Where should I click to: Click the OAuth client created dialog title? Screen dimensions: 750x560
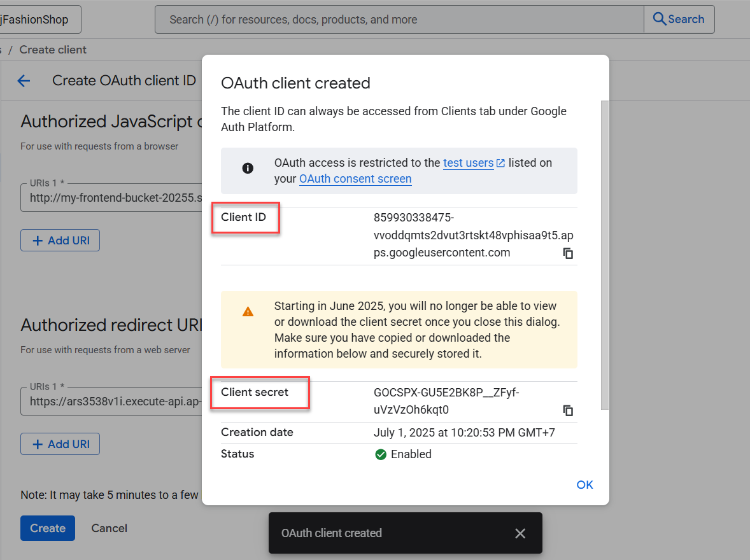point(295,83)
